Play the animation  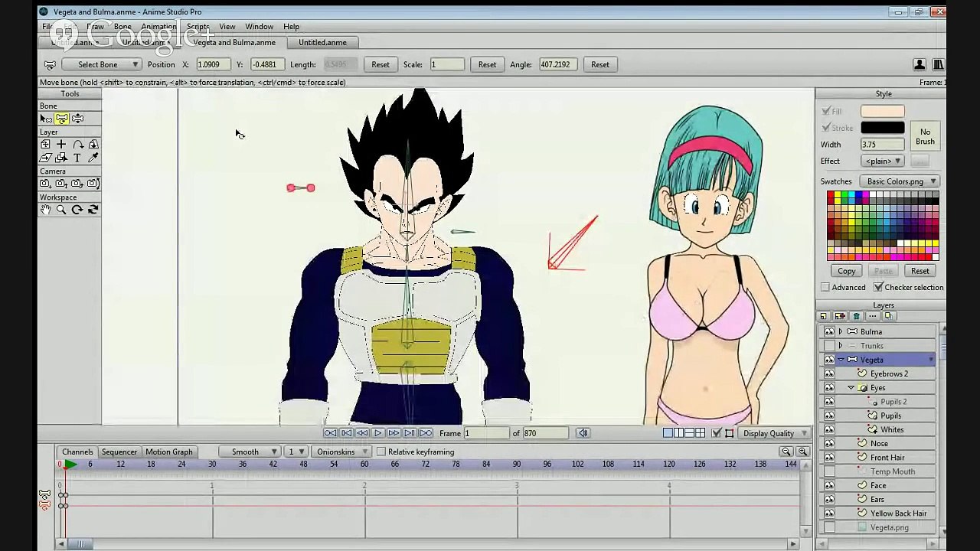378,433
